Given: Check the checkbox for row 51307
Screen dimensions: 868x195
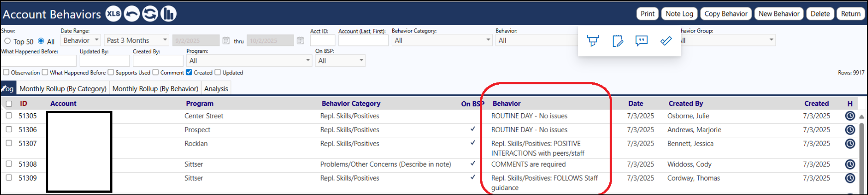Looking at the screenshot, I should click(x=9, y=143).
